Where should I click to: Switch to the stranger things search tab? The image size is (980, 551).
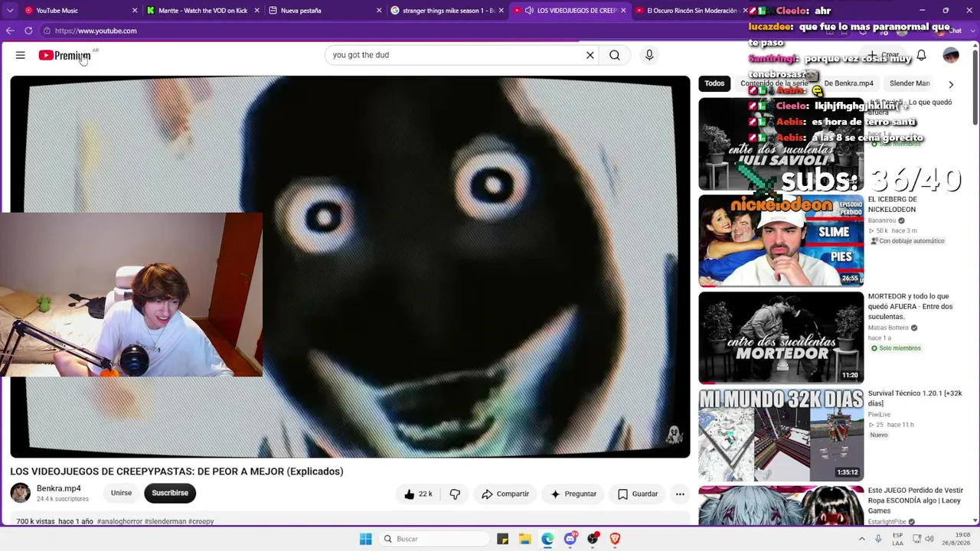coord(449,11)
